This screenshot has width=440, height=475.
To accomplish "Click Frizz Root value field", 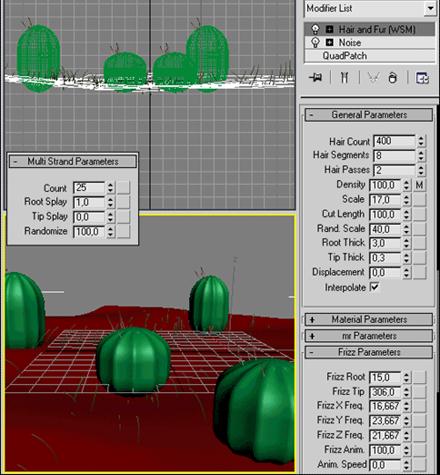I will [385, 377].
